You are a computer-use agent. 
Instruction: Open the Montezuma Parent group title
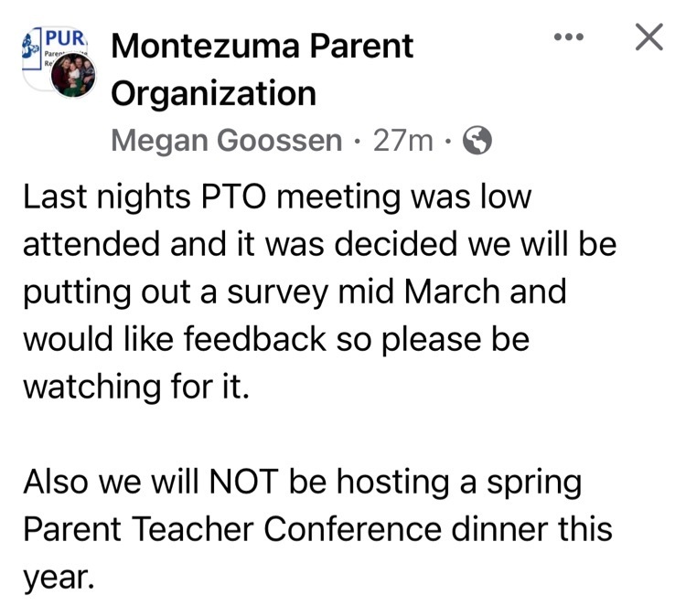(x=263, y=46)
